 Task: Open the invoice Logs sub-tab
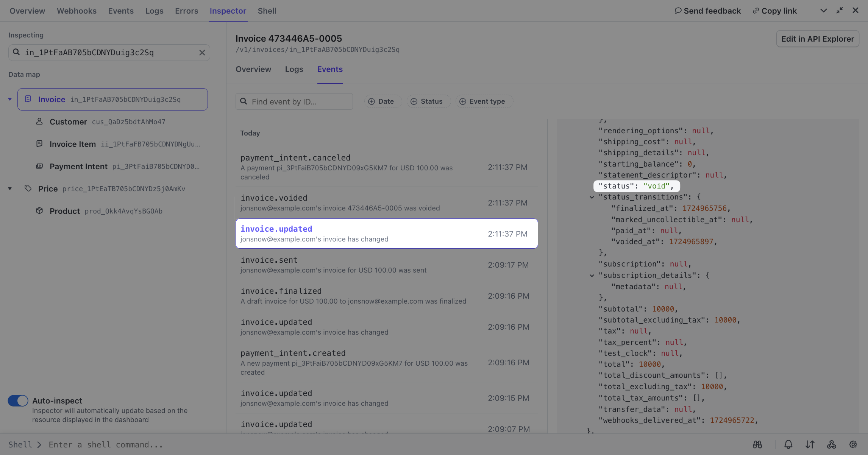point(294,69)
